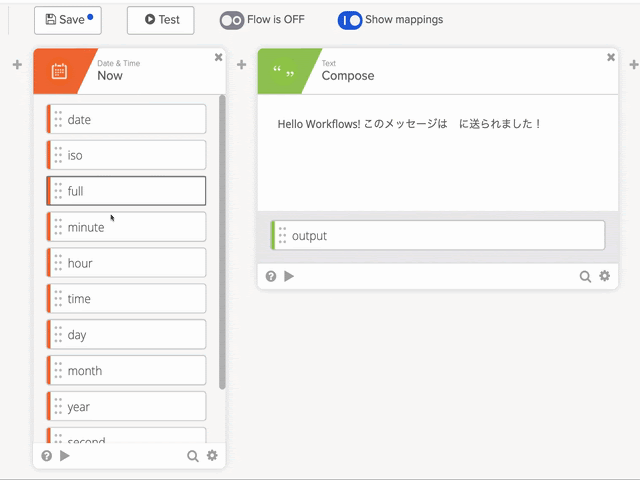Open help on the Now card
Image resolution: width=640 pixels, height=480 pixels.
tap(47, 456)
